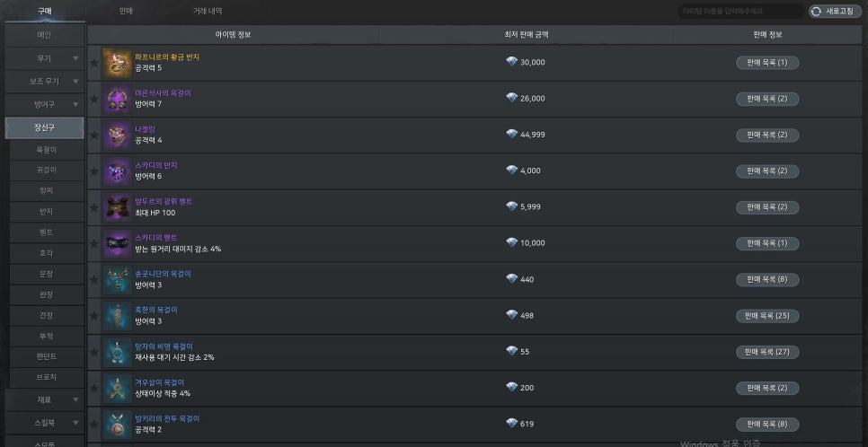868x447 pixels.
Task: Open 판매 목록 (25) for 혹한의 목걸이
Action: coord(767,316)
